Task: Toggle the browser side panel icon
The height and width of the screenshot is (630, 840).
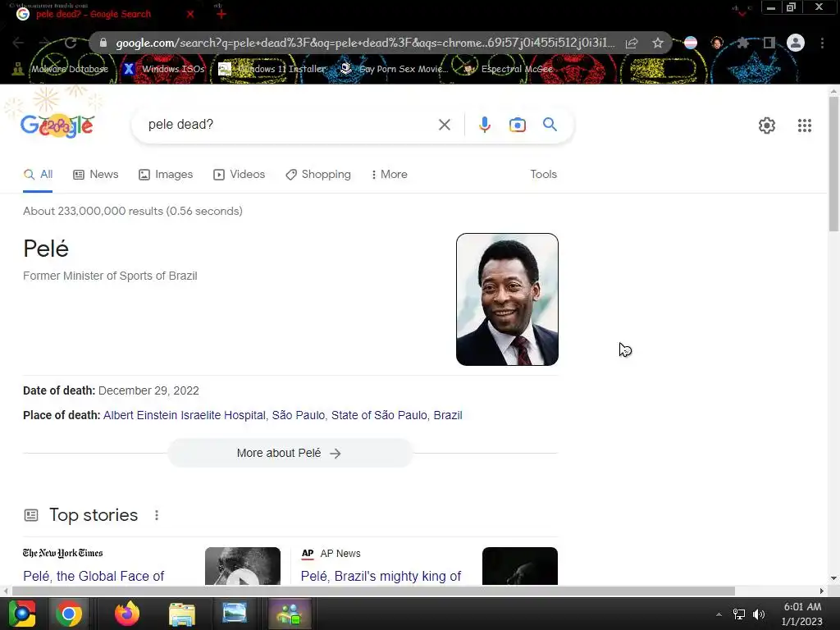Action: (x=769, y=43)
